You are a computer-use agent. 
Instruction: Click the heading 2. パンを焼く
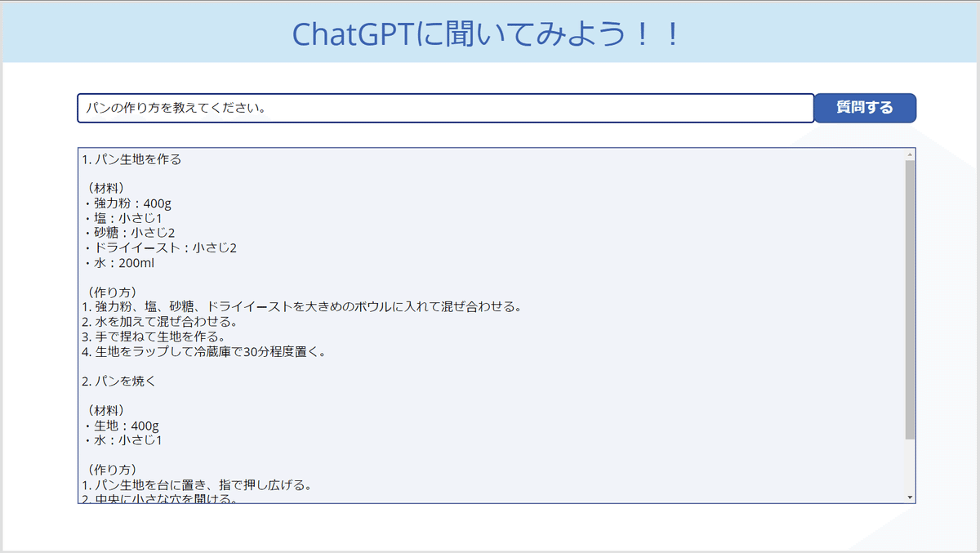coord(118,381)
